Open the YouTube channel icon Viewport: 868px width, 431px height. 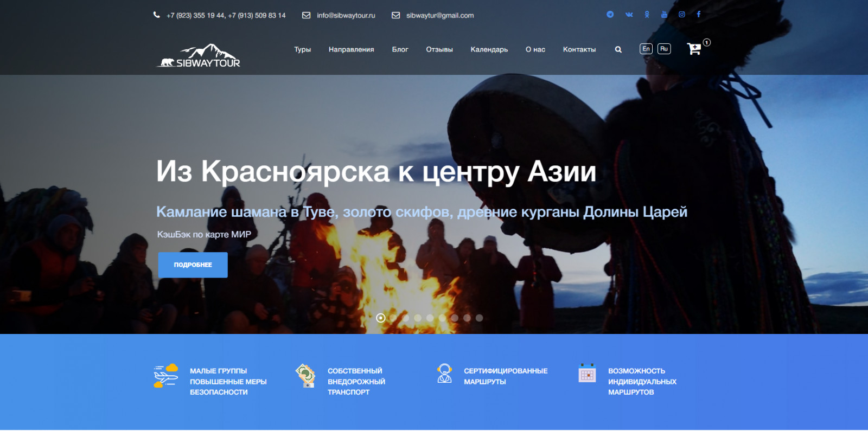click(x=664, y=15)
